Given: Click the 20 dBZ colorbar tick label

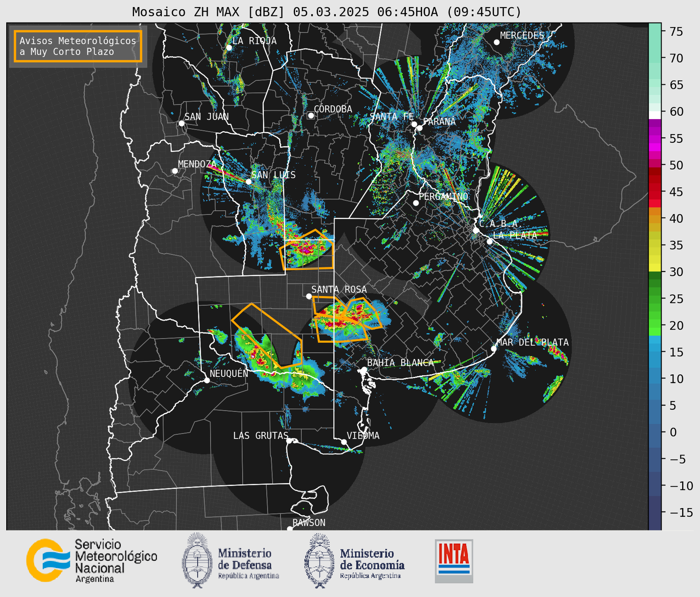Looking at the screenshot, I should 676,325.
